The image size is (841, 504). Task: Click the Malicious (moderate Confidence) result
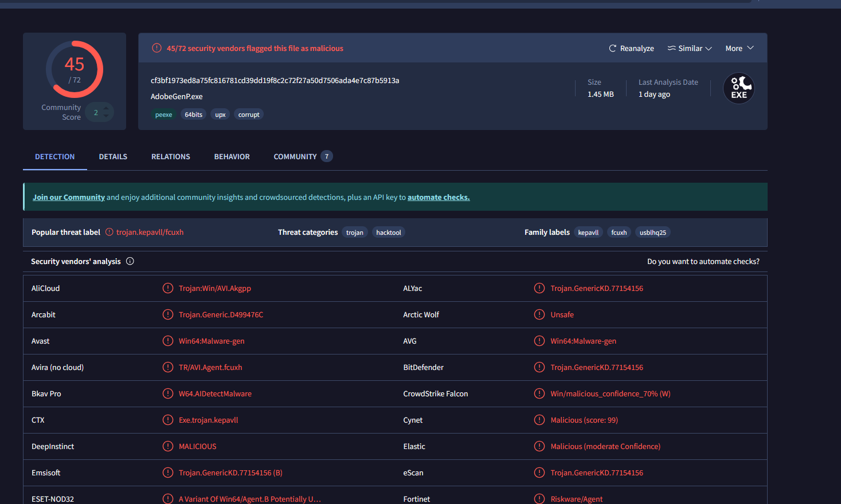pos(605,446)
